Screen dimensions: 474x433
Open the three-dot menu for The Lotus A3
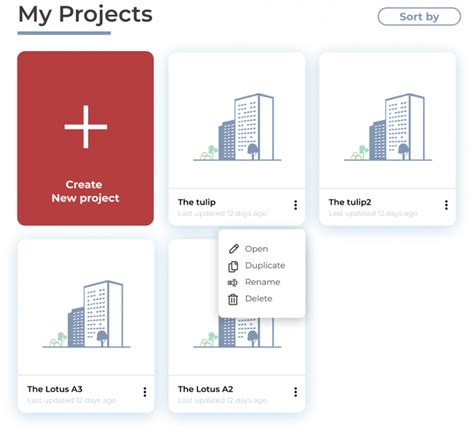tap(145, 392)
